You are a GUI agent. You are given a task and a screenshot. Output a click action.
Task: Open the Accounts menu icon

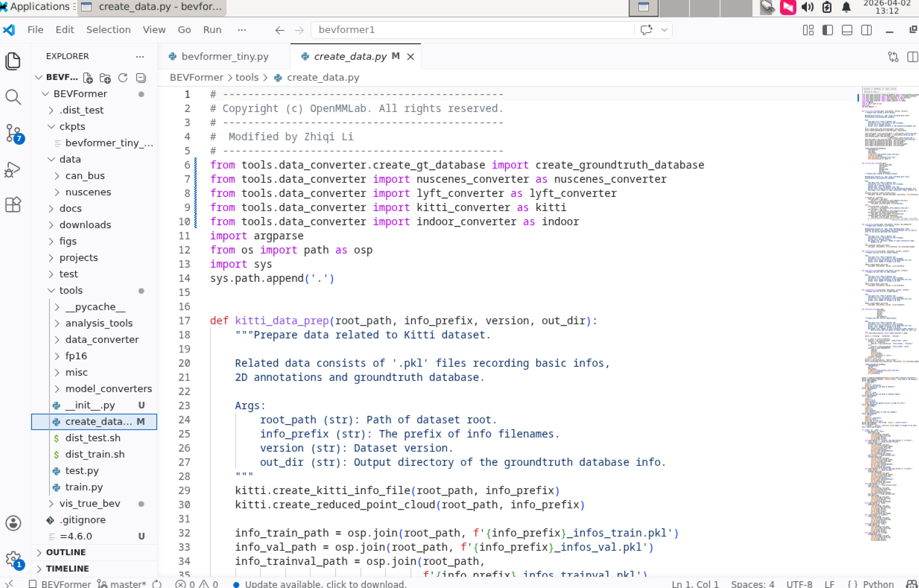coord(13,523)
